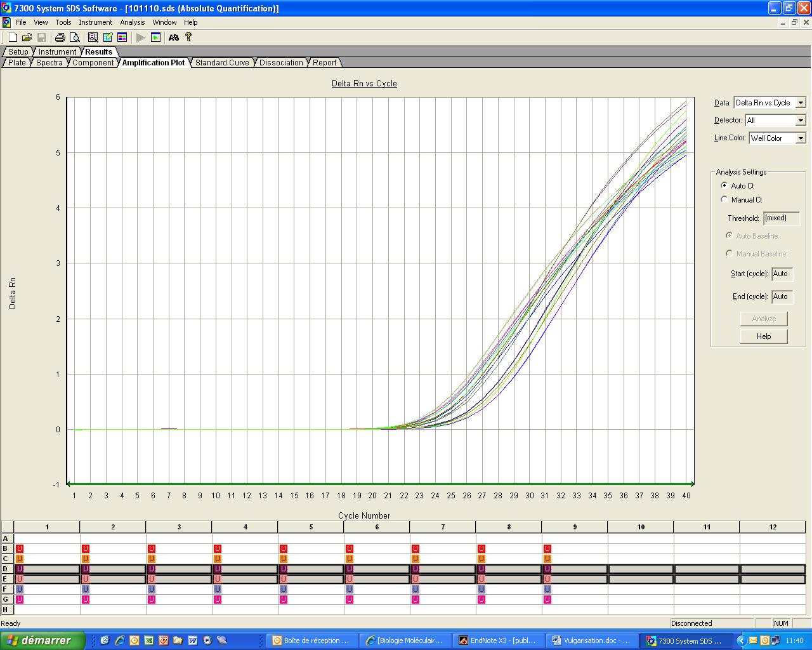Switch to the Standard Curve tab

(x=222, y=63)
